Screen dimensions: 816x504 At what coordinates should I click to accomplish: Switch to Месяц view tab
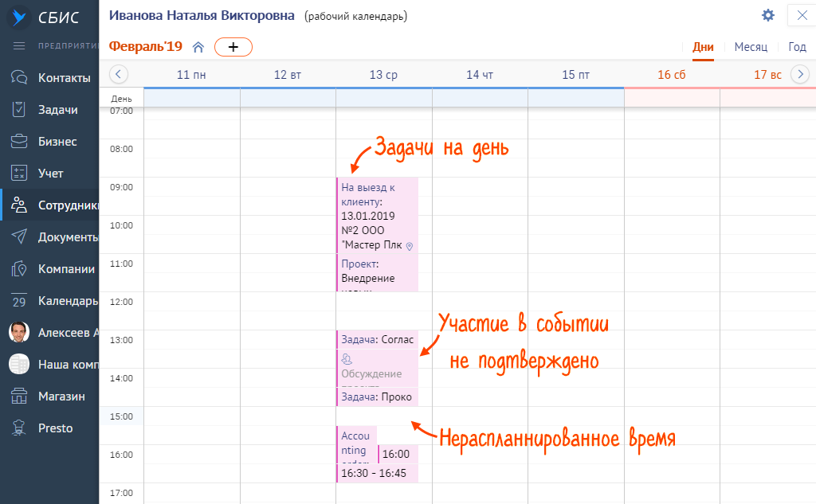coord(750,47)
